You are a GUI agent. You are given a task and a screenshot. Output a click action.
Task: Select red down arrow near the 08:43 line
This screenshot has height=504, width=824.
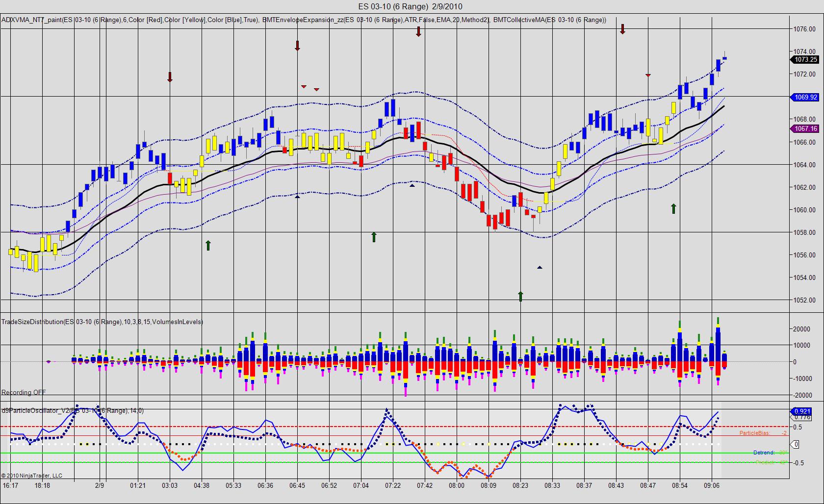coord(622,29)
